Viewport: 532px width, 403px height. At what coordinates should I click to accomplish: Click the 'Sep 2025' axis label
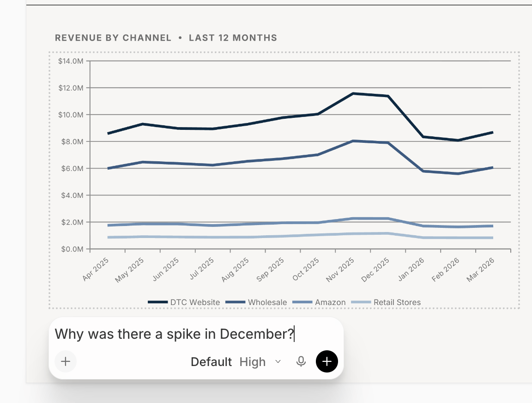pos(270,269)
